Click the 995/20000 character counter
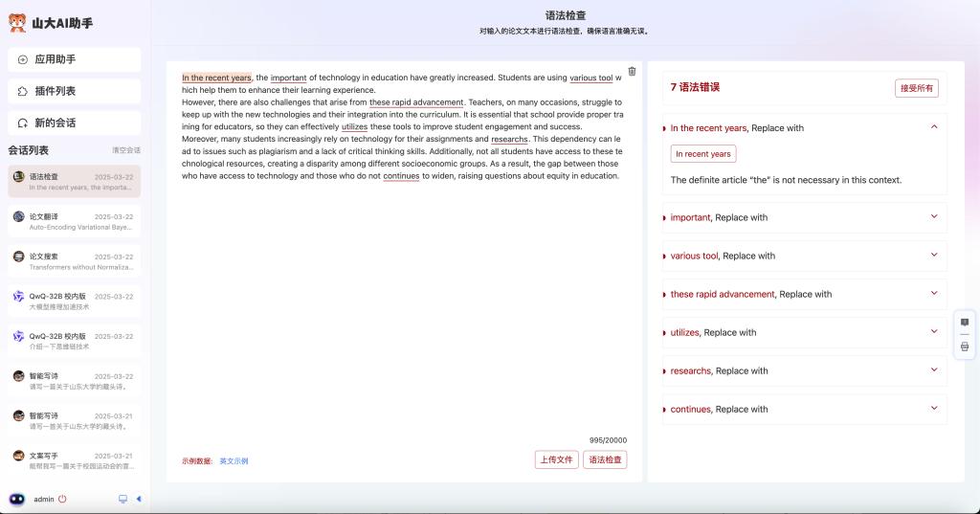This screenshot has height=514, width=980. click(x=608, y=440)
